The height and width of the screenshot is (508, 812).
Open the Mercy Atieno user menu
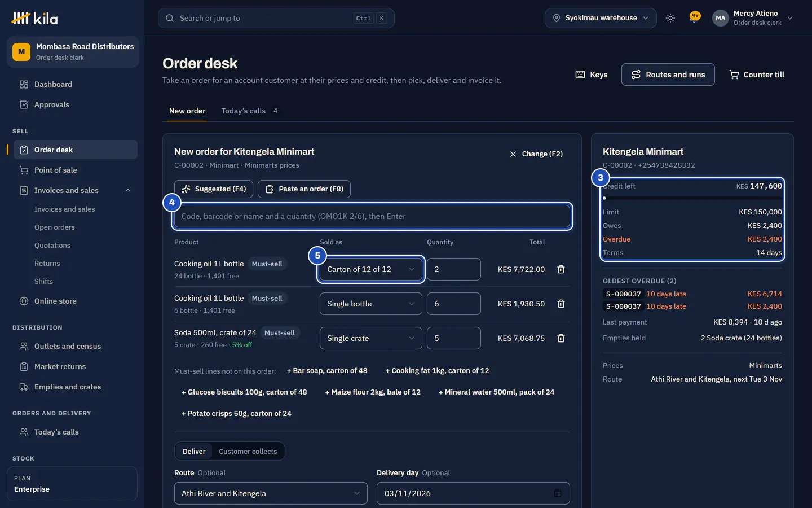[x=753, y=18]
